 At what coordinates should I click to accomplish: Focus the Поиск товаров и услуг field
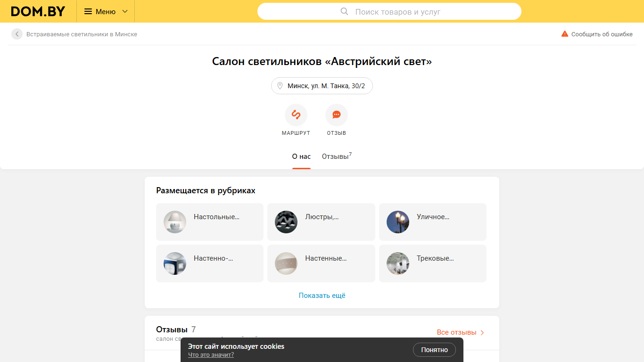[389, 11]
